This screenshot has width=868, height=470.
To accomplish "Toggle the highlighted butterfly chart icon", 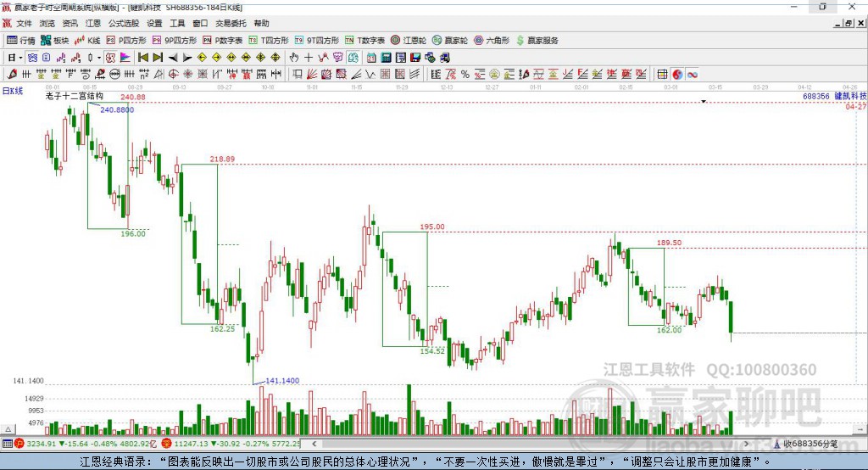I will (32, 58).
